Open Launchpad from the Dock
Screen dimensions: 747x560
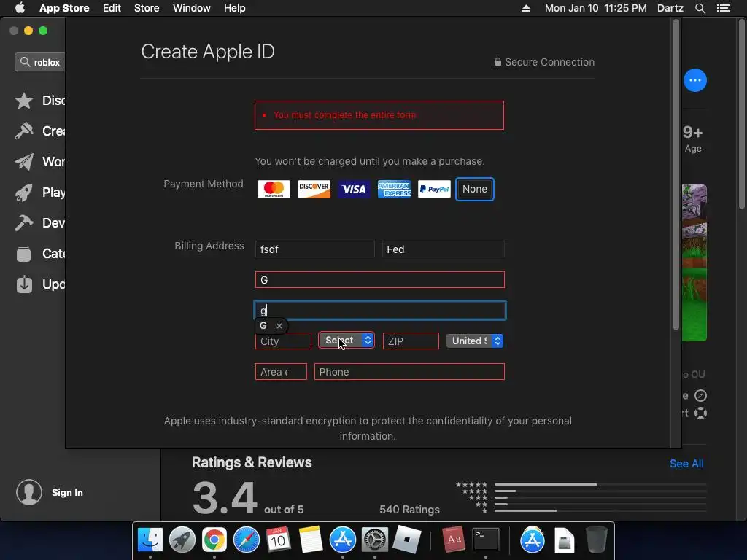coord(182,540)
